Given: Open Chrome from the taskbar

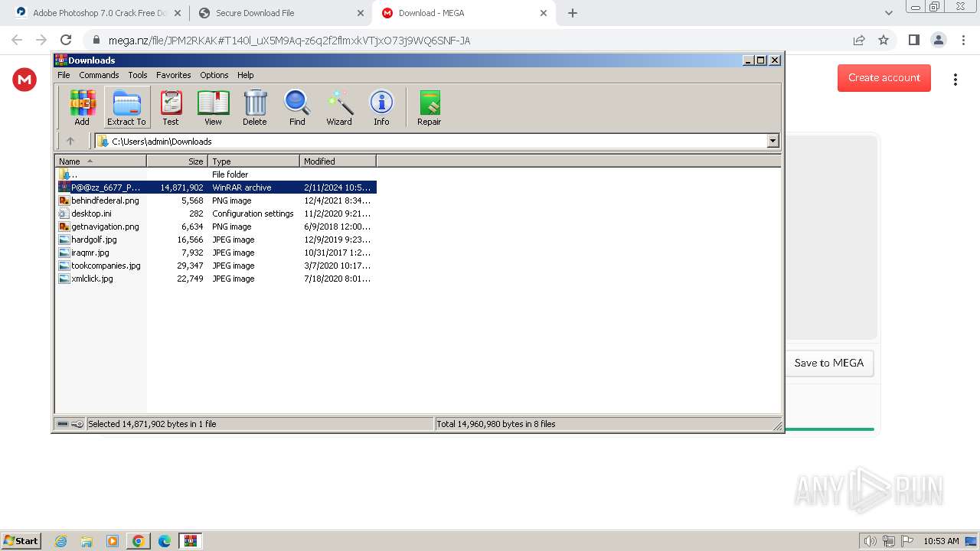Looking at the screenshot, I should (x=139, y=541).
